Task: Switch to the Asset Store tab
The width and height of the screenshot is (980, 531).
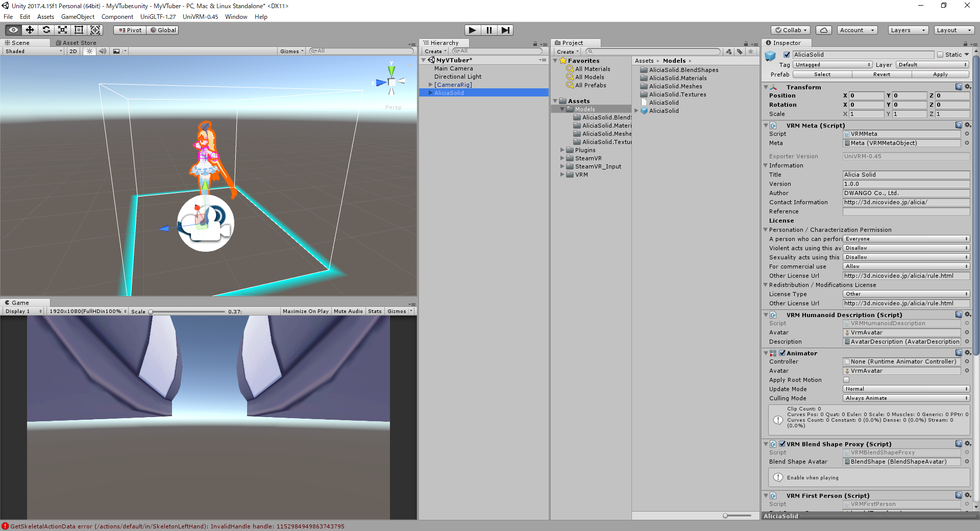Action: (76, 42)
